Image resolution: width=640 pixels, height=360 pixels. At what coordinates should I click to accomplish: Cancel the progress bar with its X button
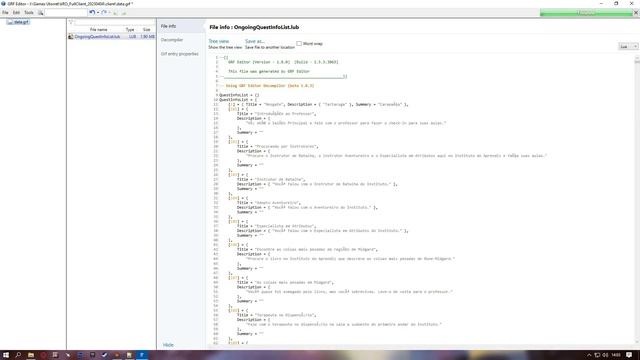(x=636, y=13)
